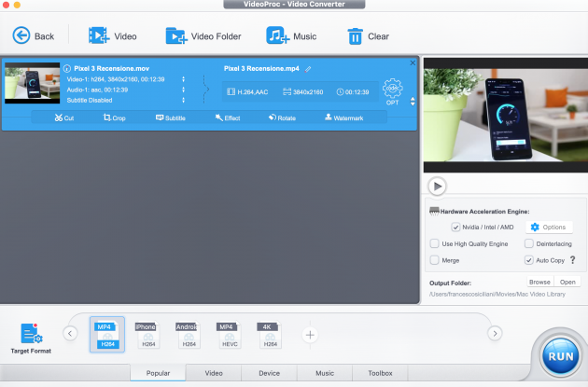588x387 pixels.
Task: Click the H.264,AAC output codec info
Action: 247,91
